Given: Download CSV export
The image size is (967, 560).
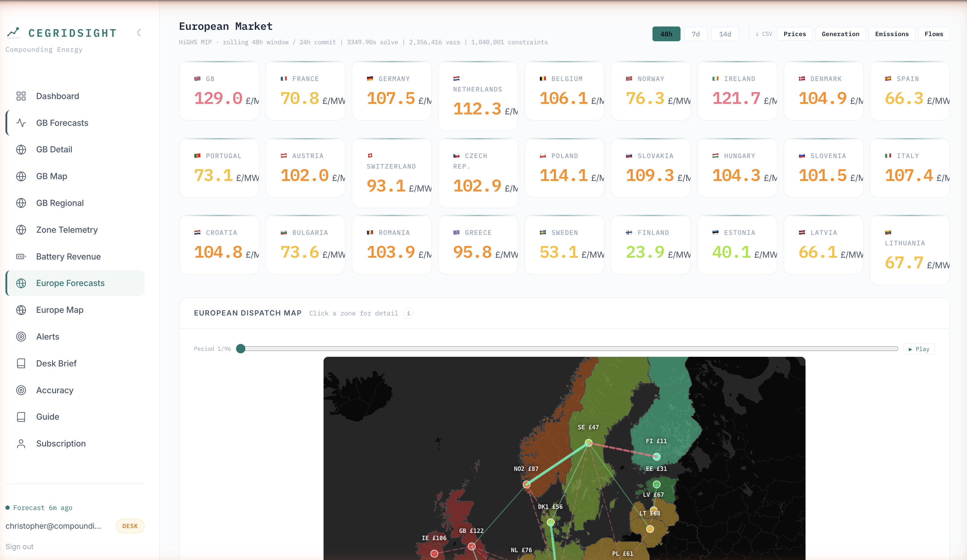Looking at the screenshot, I should pos(764,34).
